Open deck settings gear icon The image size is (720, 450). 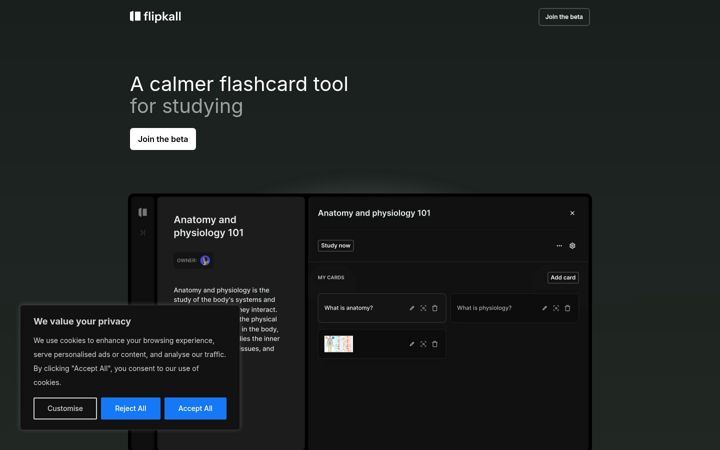[x=572, y=246]
